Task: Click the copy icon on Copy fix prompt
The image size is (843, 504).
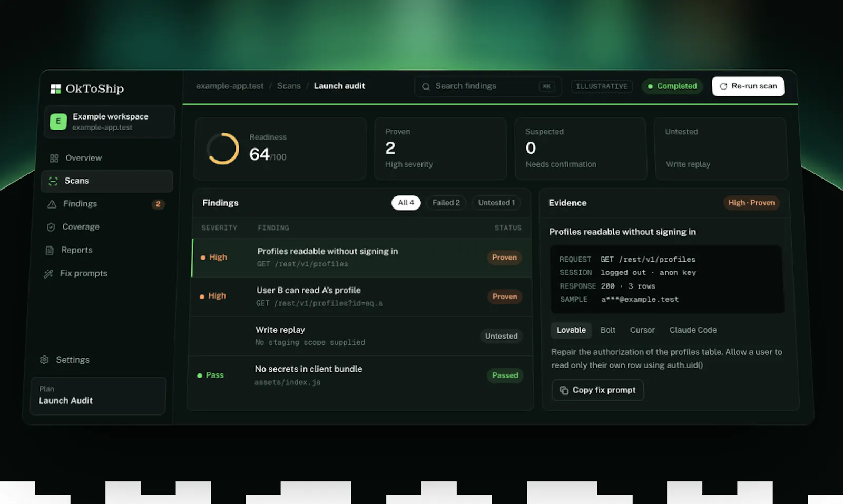Action: 564,390
